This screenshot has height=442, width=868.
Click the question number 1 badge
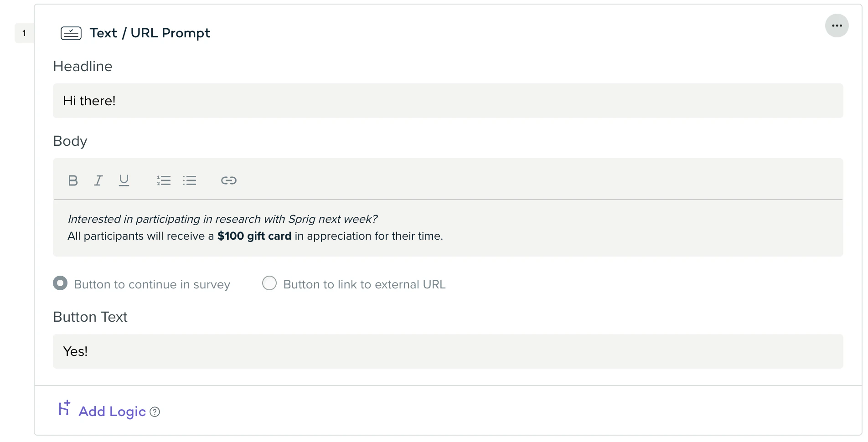[24, 33]
